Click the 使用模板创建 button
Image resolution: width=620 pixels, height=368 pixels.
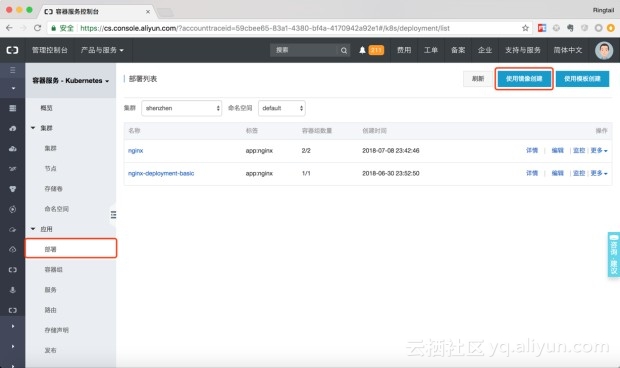point(582,79)
